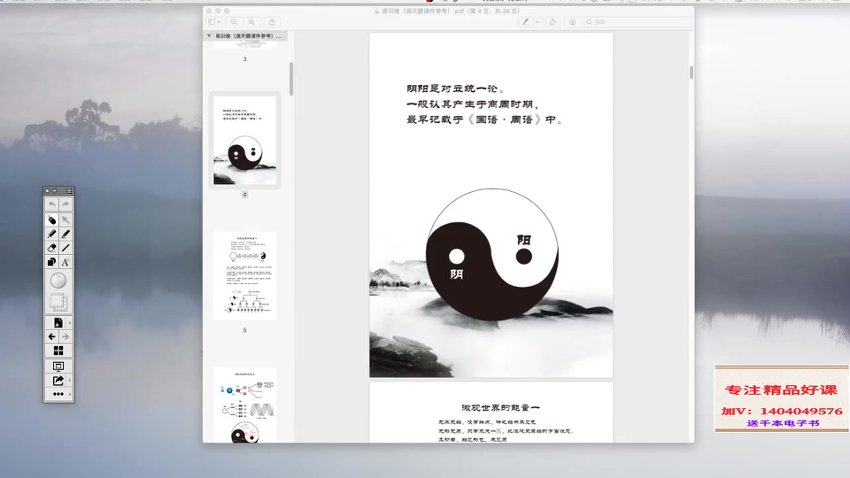Click the sidebar thumbnail scrollbar
Image resolution: width=850 pixels, height=478 pixels.
292,79
